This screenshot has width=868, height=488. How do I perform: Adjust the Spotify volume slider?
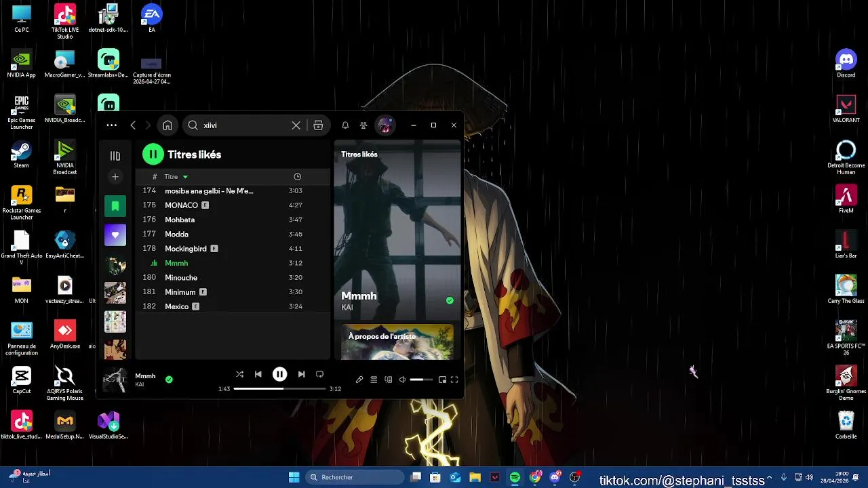click(421, 380)
